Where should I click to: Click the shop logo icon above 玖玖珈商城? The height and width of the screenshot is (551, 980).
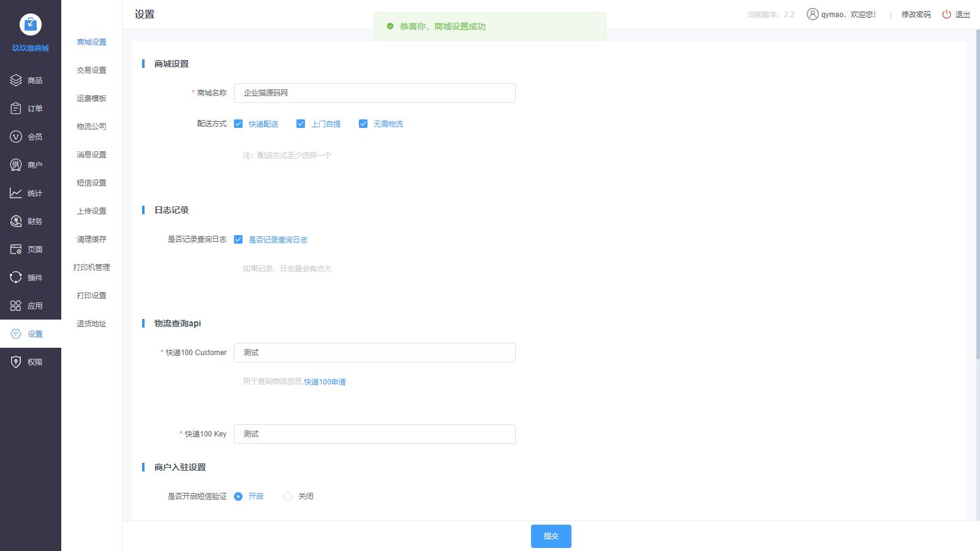31,24
